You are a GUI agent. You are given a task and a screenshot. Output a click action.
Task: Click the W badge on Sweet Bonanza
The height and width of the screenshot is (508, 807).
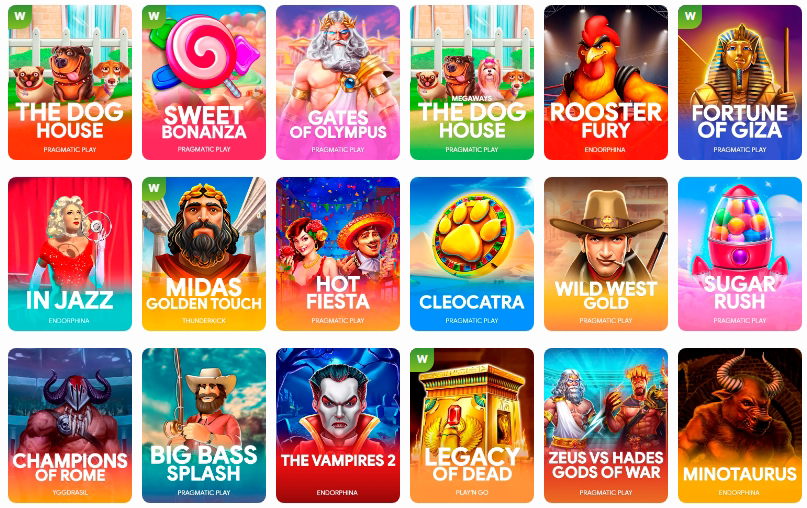(x=153, y=16)
